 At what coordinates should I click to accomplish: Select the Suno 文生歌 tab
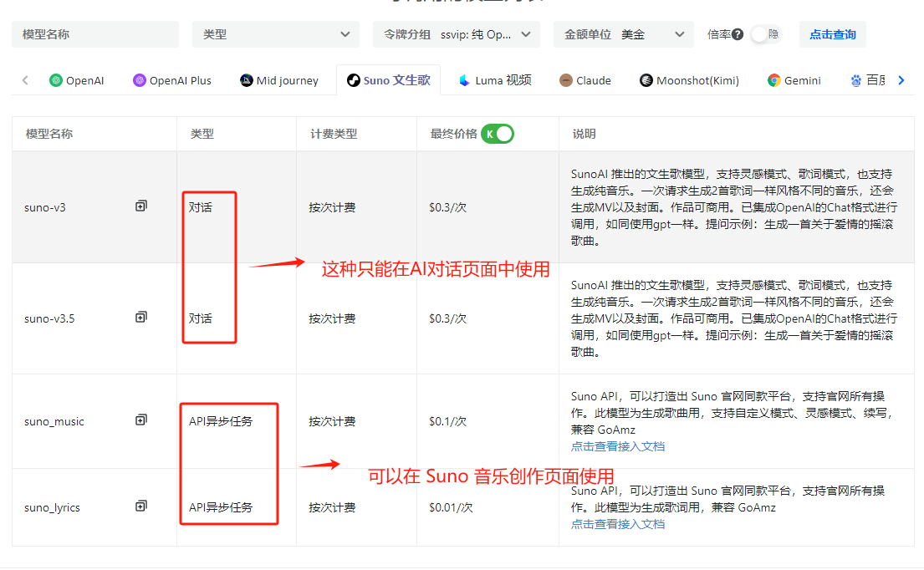[x=388, y=80]
